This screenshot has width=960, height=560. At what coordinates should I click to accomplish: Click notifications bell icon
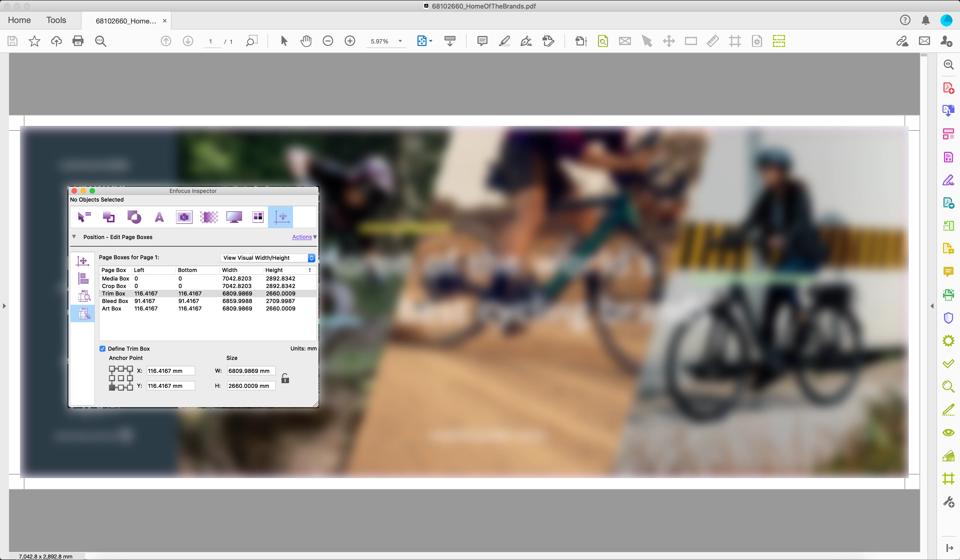[x=925, y=20]
